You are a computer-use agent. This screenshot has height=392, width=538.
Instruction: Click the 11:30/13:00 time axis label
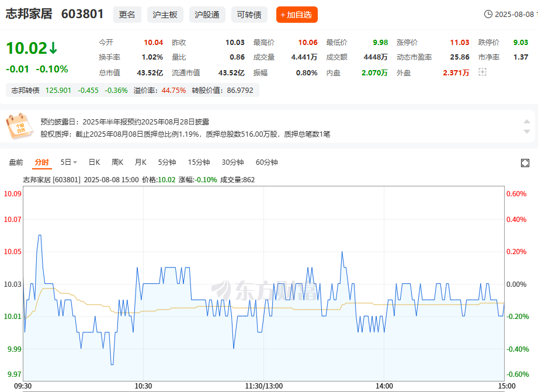click(x=264, y=386)
